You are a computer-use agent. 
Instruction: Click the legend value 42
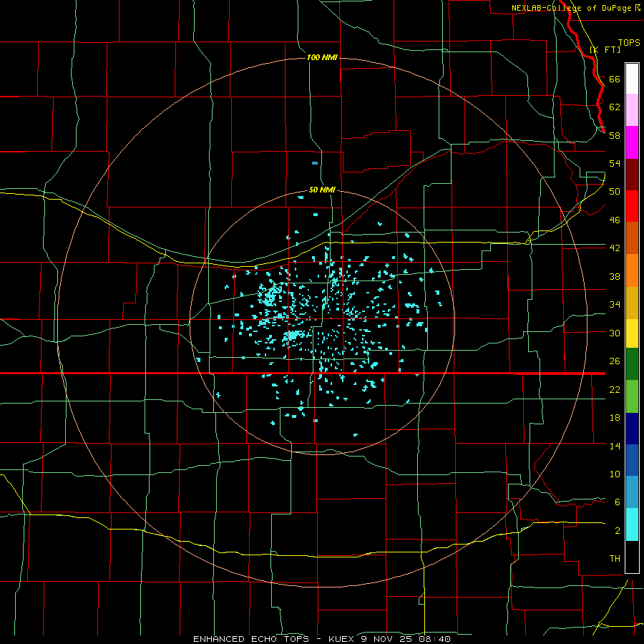click(x=615, y=248)
